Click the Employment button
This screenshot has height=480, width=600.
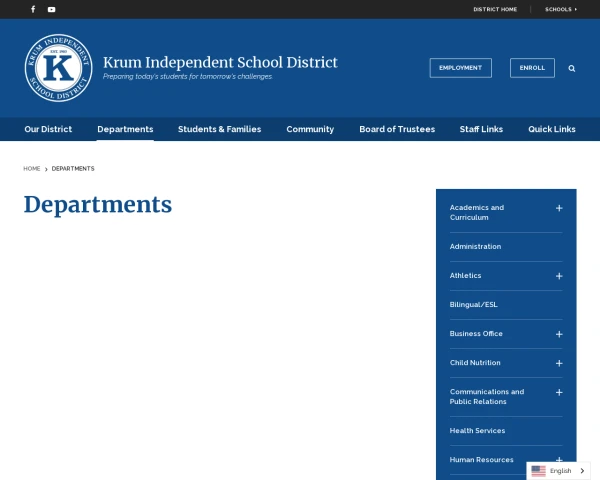click(461, 68)
